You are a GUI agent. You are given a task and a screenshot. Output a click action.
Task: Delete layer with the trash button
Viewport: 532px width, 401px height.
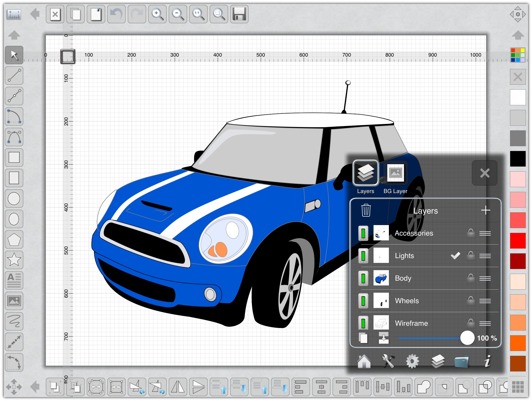[x=366, y=210]
